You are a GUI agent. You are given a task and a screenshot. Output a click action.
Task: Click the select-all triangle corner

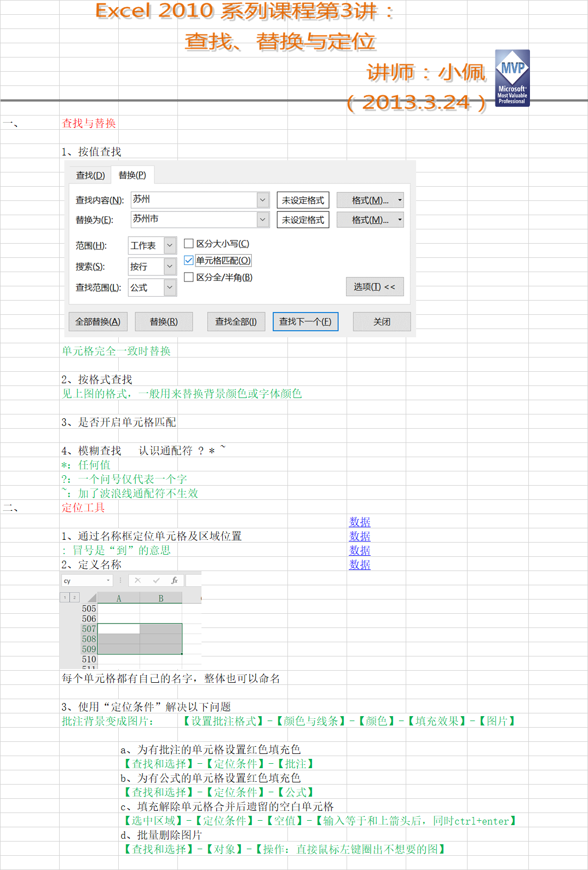(91, 598)
